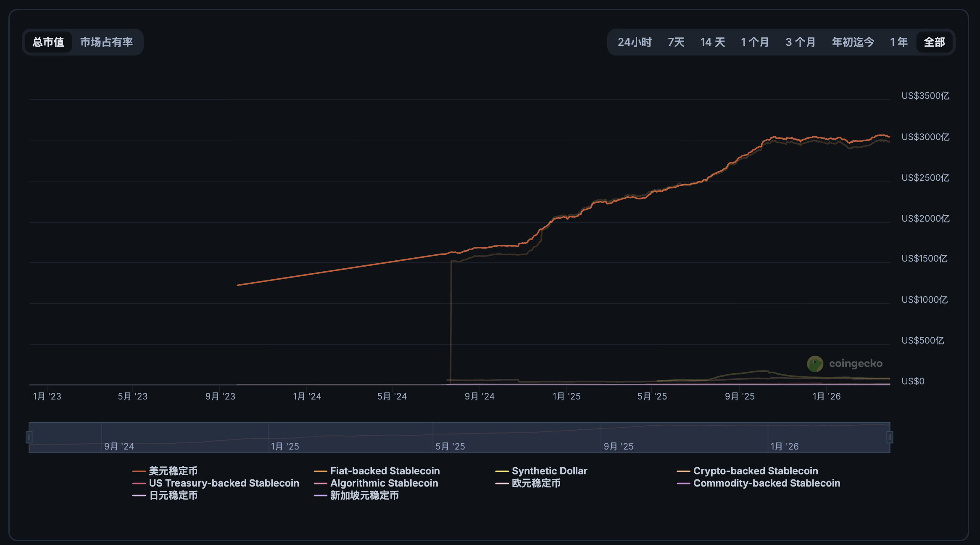Image resolution: width=980 pixels, height=545 pixels.
Task: Click the 9月 '23 x-axis label
Action: (220, 397)
